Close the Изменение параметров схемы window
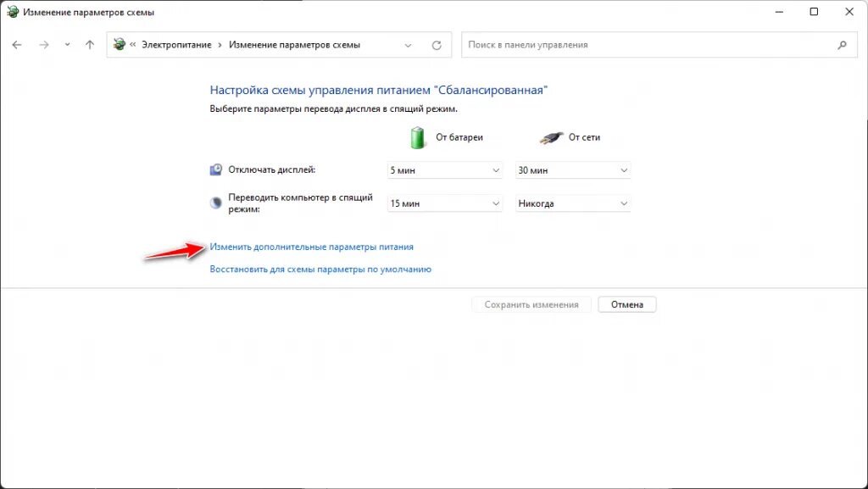 (849, 12)
